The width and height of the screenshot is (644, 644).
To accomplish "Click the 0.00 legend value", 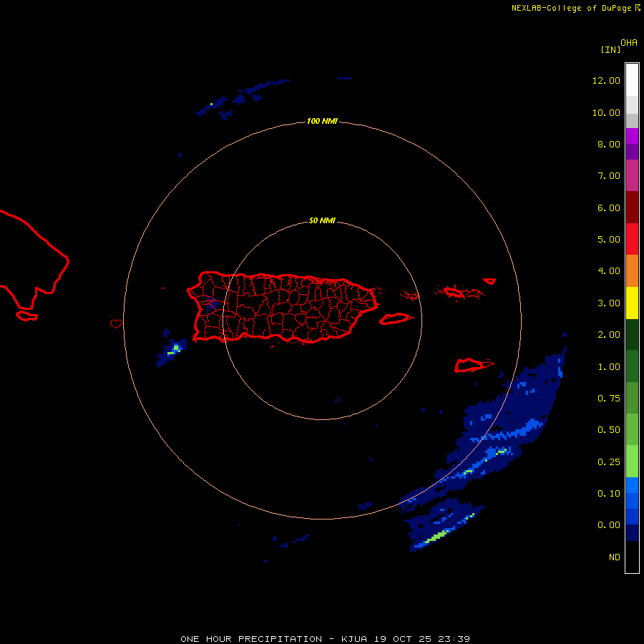I will pyautogui.click(x=609, y=525).
